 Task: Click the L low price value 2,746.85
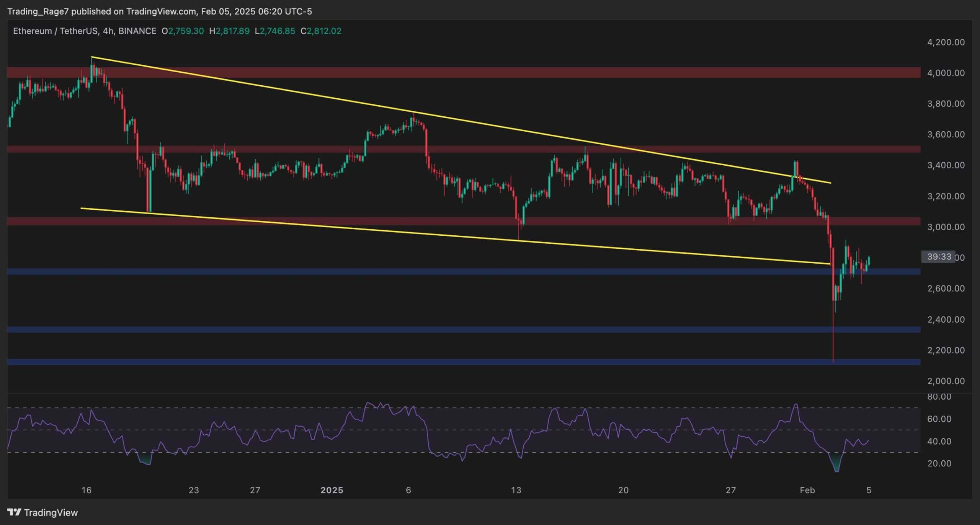coord(276,31)
